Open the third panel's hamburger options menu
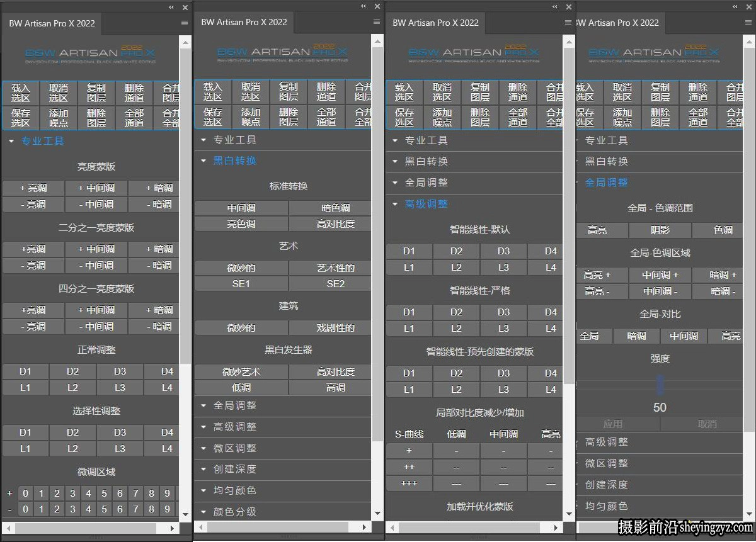This screenshot has height=542, width=756. tap(568, 22)
